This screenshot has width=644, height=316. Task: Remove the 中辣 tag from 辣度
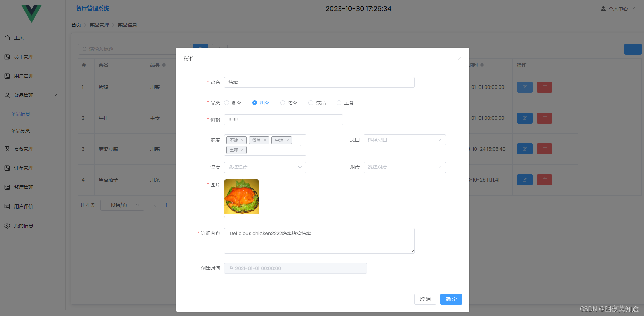[288, 140]
